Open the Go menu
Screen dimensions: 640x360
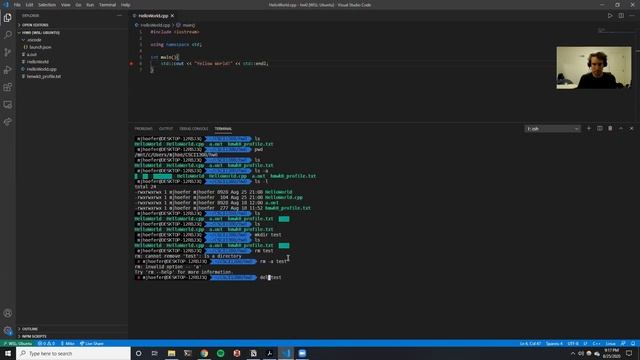point(78,5)
